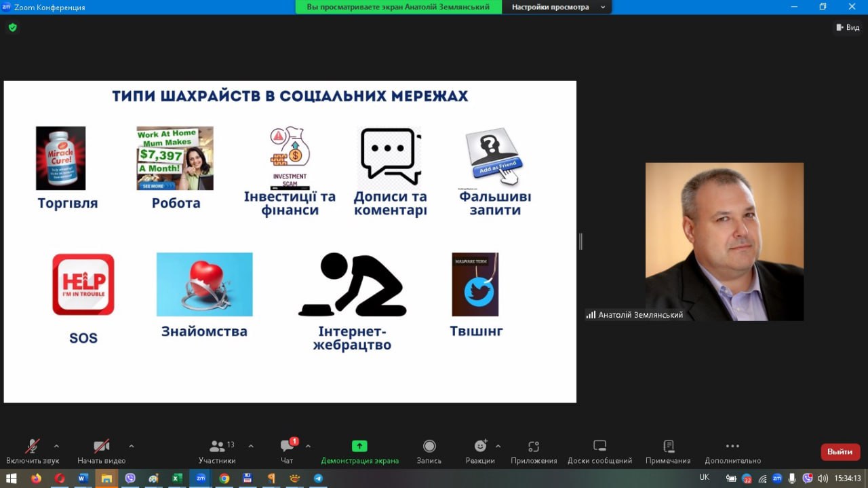Open Google Chrome from the taskbar
The height and width of the screenshot is (488, 868).
224,478
